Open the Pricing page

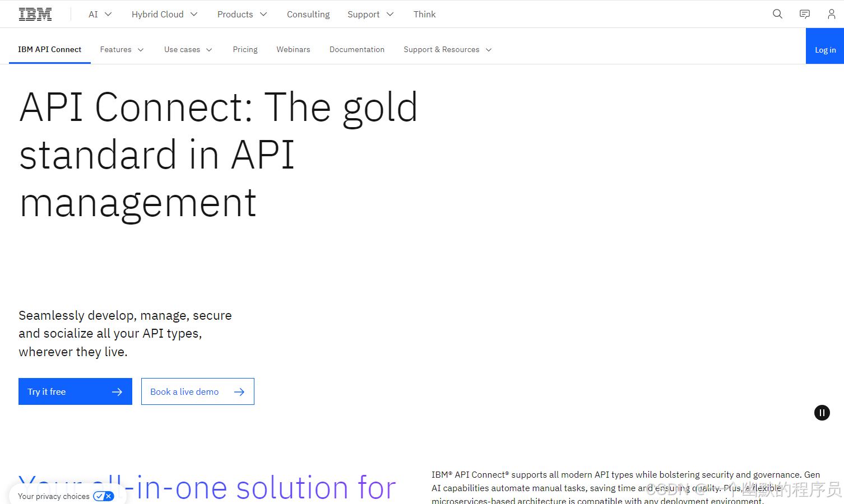(x=245, y=49)
